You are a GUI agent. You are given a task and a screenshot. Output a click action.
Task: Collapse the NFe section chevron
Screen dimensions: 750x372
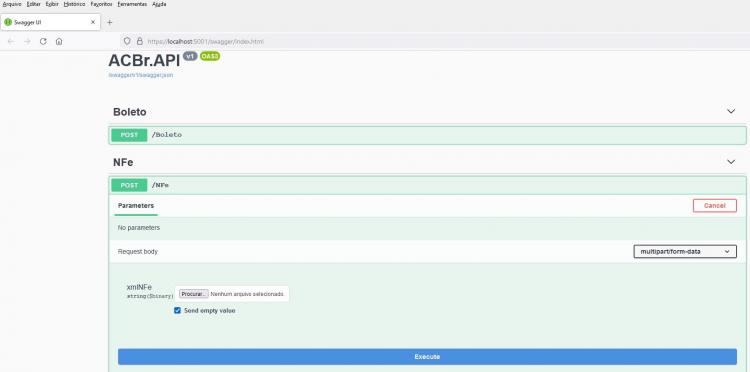coord(731,162)
